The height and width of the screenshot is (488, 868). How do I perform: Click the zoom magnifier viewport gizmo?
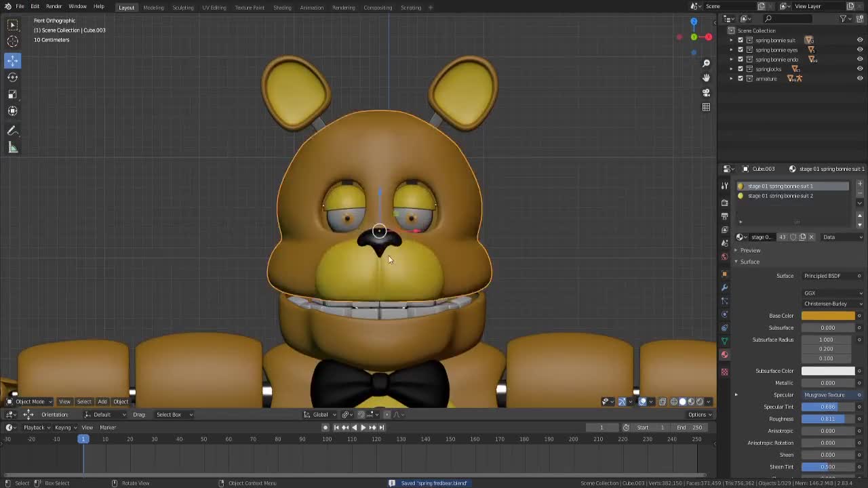pos(706,63)
